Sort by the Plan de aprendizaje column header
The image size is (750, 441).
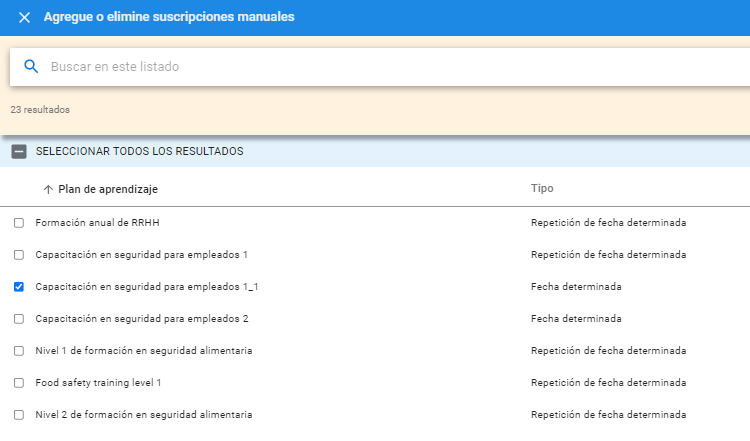pyautogui.click(x=108, y=189)
